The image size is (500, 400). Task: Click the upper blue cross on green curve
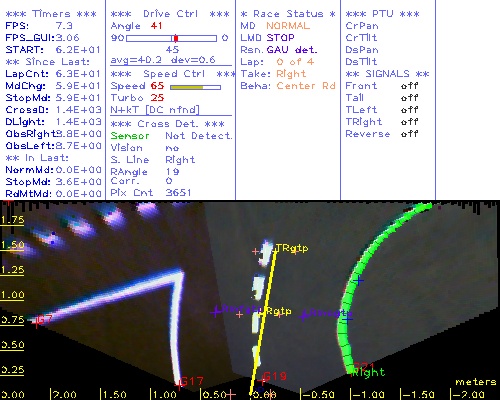click(x=359, y=281)
